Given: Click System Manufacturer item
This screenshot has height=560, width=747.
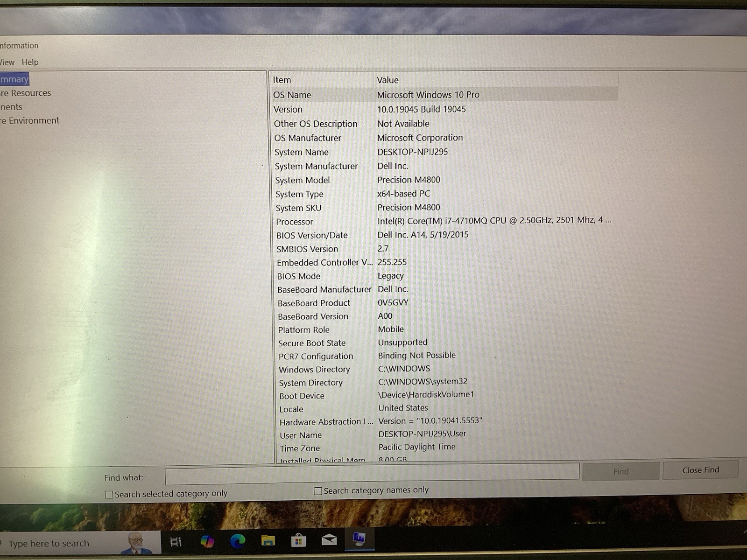Looking at the screenshot, I should [x=316, y=166].
